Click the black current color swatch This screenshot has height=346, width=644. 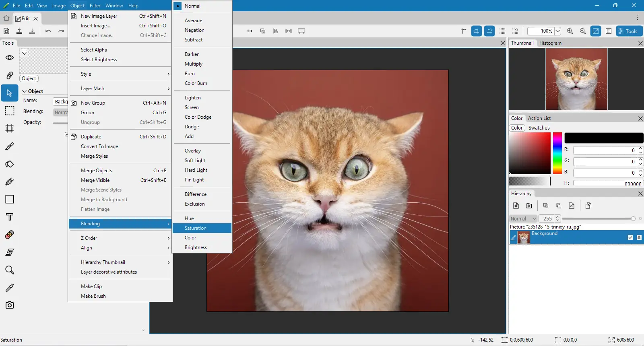(604, 138)
